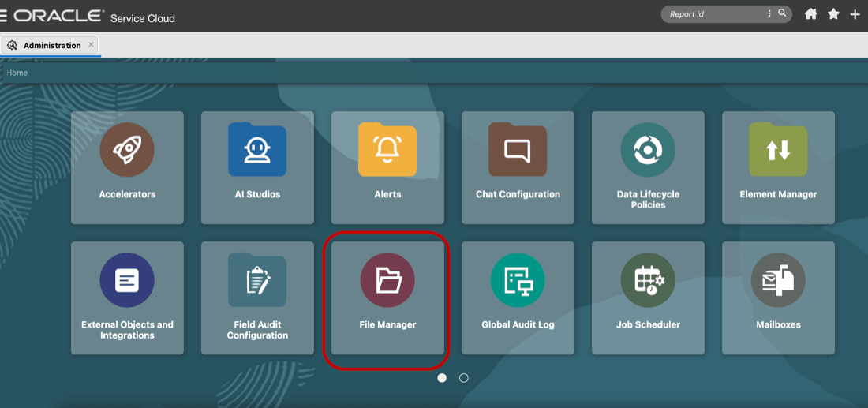Open the Accelerators rocket tile
Image resolution: width=868 pixels, height=408 pixels.
127,168
